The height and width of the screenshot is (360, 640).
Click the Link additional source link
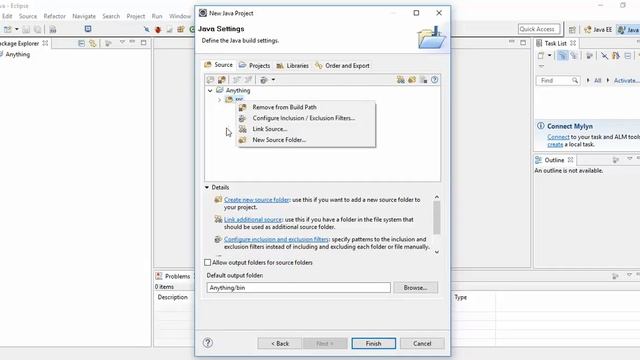coord(253,220)
